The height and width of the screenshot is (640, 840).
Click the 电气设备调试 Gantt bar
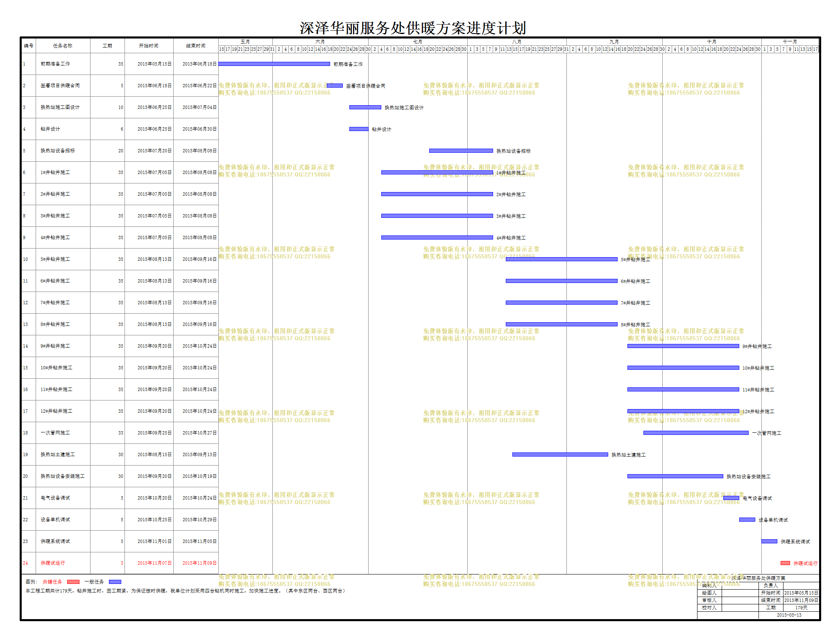click(x=731, y=498)
